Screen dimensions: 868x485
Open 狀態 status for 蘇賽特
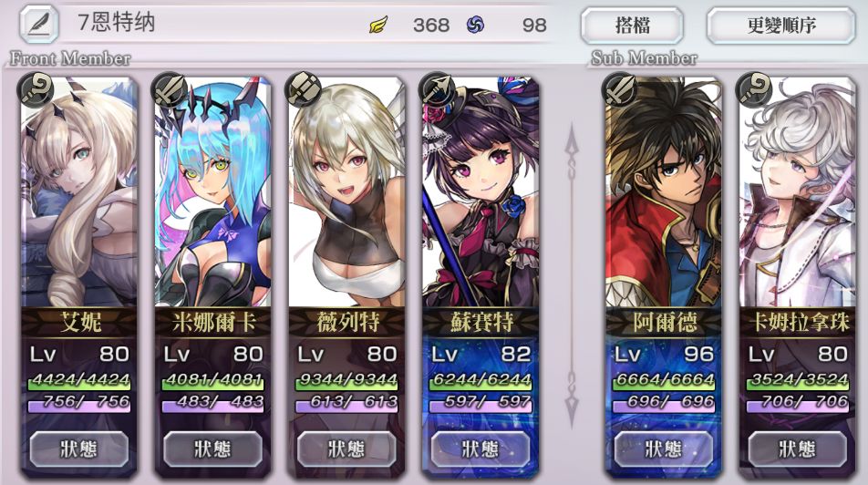[x=480, y=449]
